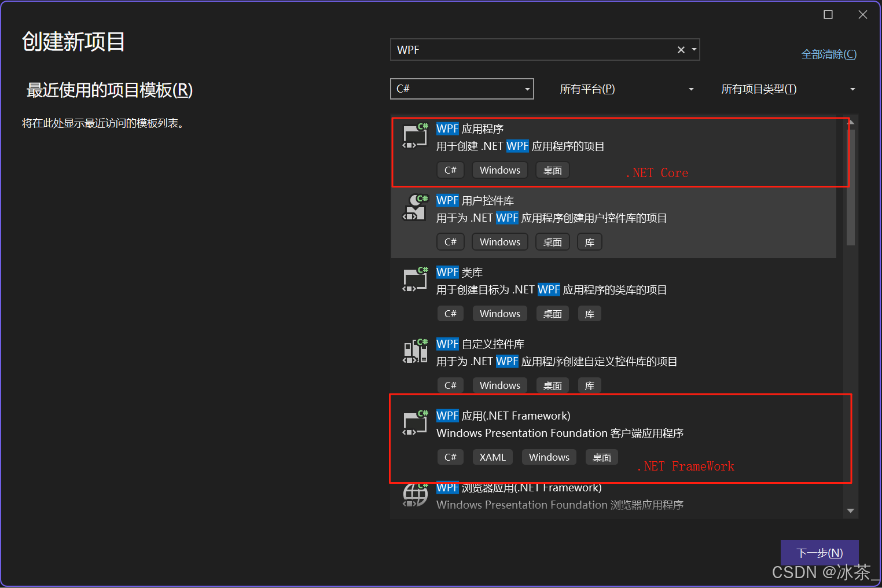Click 库 tag under WPF 类库
This screenshot has height=588, width=882.
pos(590,314)
